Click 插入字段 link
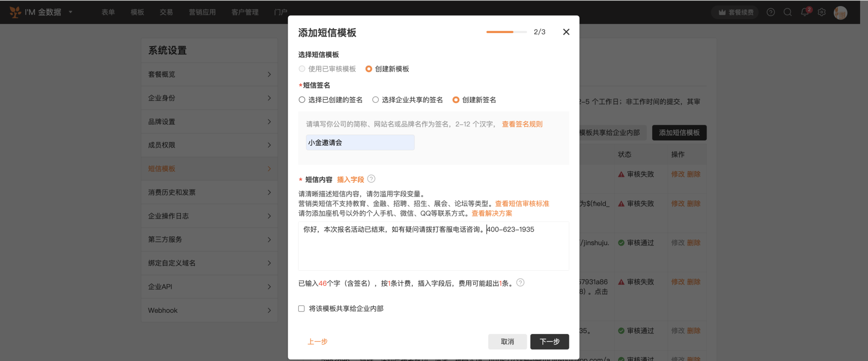 [350, 179]
